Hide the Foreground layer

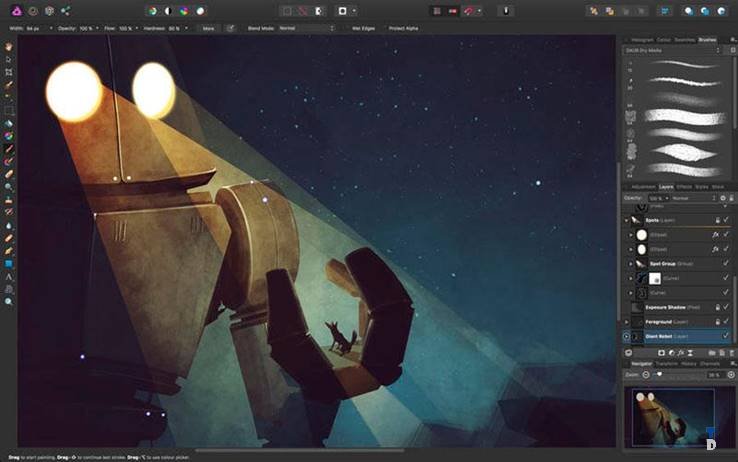725,322
